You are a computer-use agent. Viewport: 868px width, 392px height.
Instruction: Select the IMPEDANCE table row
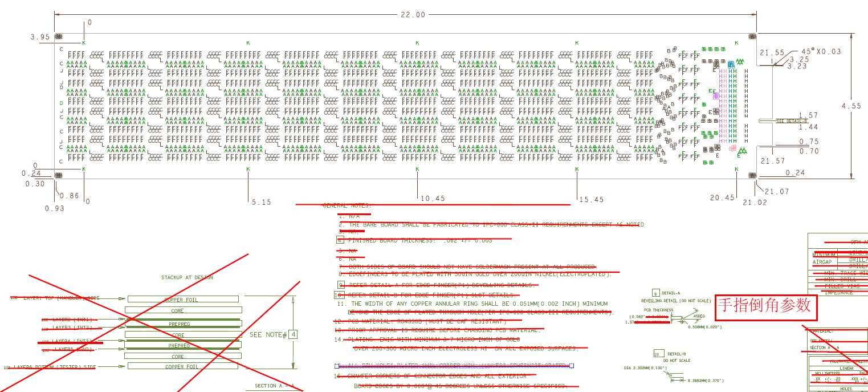click(839, 293)
